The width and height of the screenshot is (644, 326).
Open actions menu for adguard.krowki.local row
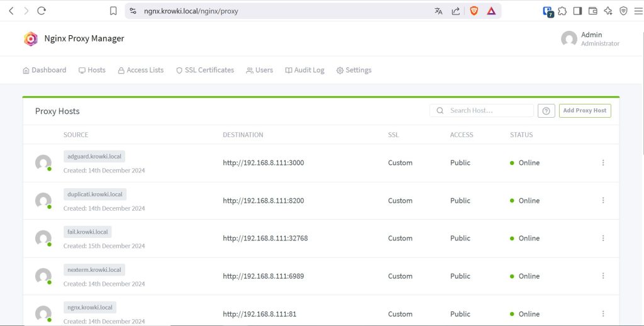tap(603, 163)
